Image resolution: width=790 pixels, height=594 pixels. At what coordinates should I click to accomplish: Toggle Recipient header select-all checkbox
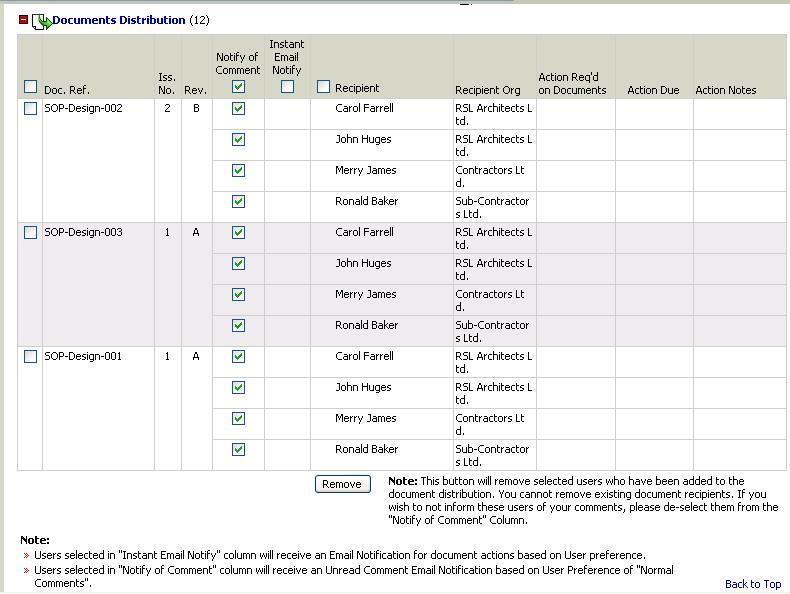pyautogui.click(x=323, y=87)
